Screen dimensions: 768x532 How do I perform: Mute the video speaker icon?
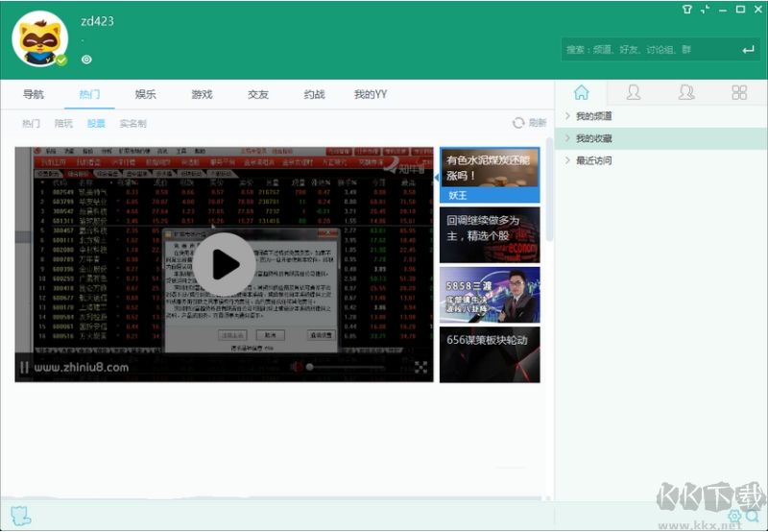click(297, 367)
